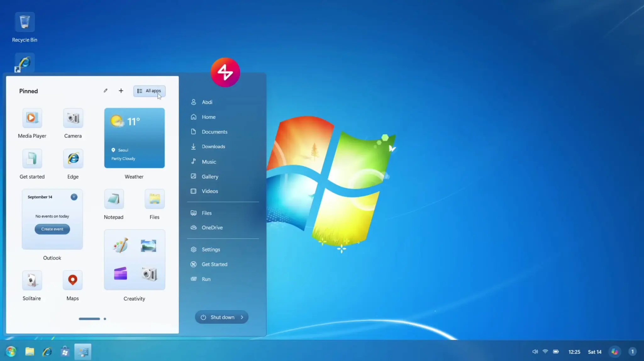Click the highlighted active taskbar app
644x361 pixels.
(x=83, y=352)
